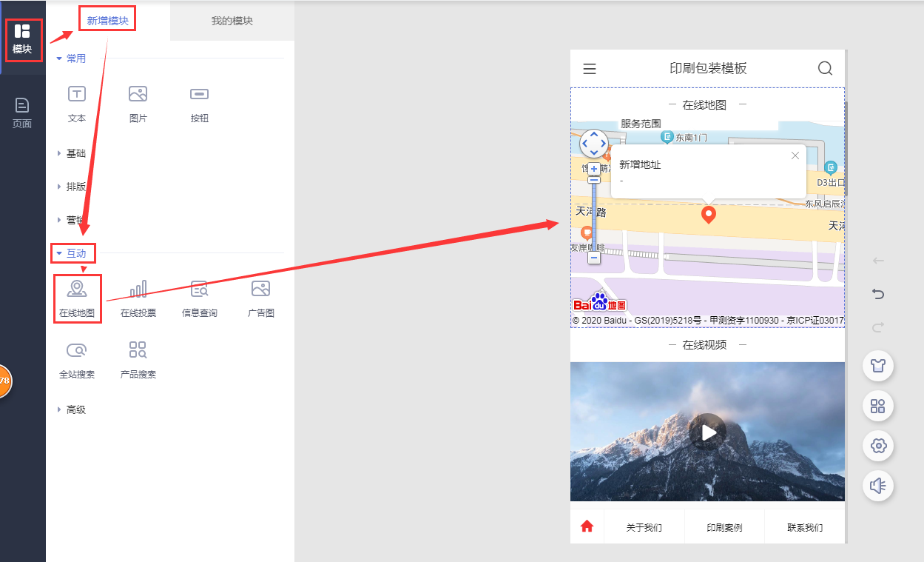Image resolution: width=924 pixels, height=562 pixels.
Task: Click the map zoom slider track
Action: (594, 217)
